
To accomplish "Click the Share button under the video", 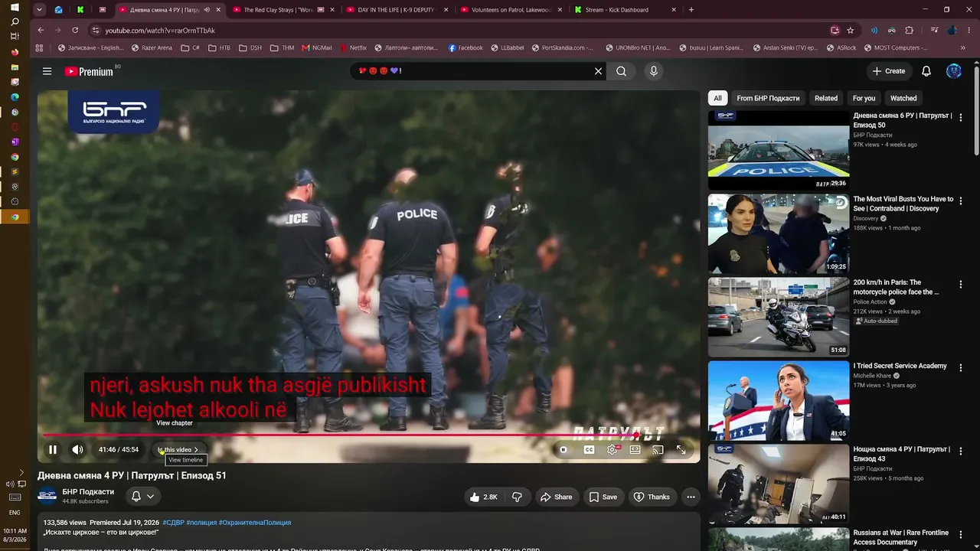I will coord(557,497).
